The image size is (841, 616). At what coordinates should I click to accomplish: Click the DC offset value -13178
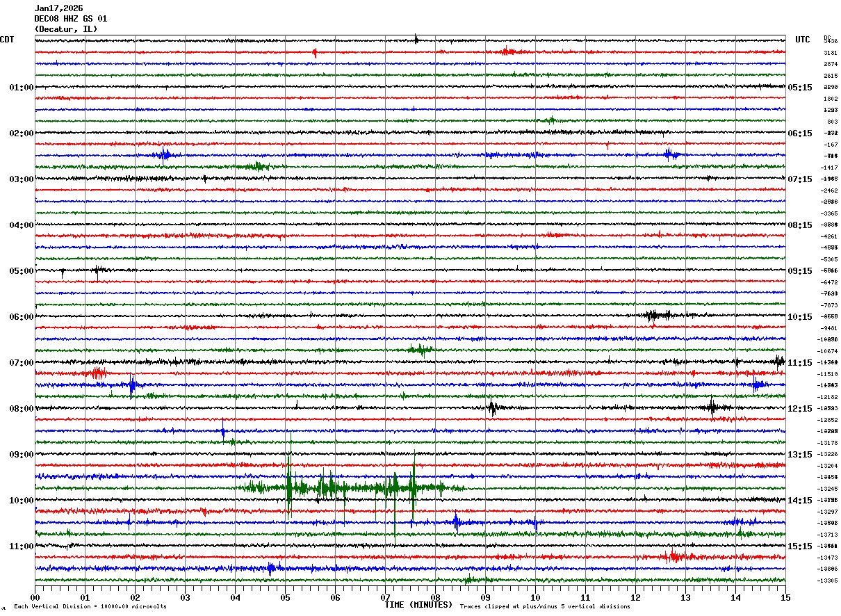coord(828,443)
